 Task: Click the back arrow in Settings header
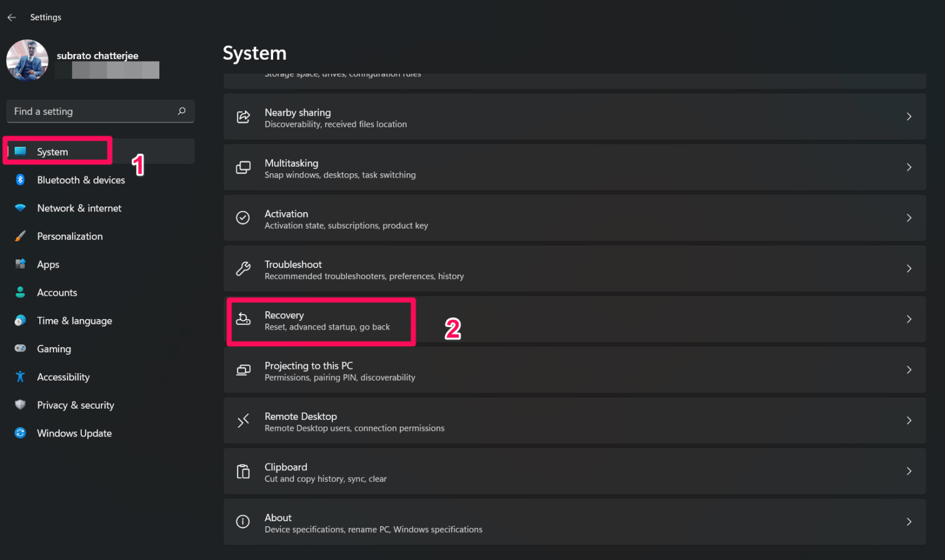tap(12, 17)
